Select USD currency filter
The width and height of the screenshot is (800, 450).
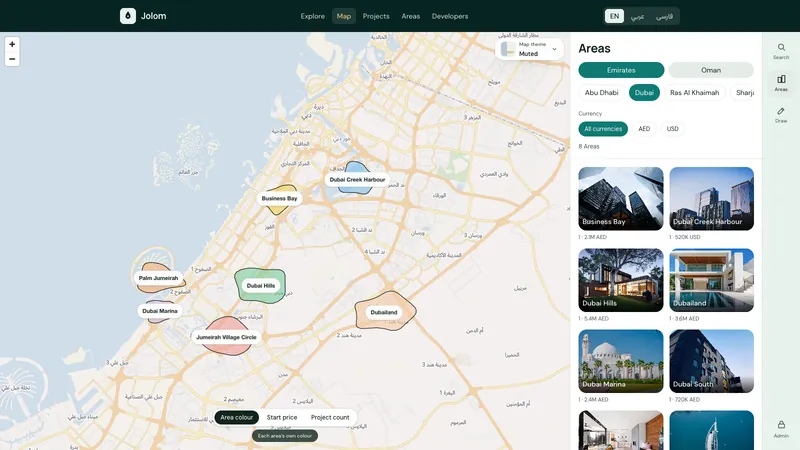[672, 129]
